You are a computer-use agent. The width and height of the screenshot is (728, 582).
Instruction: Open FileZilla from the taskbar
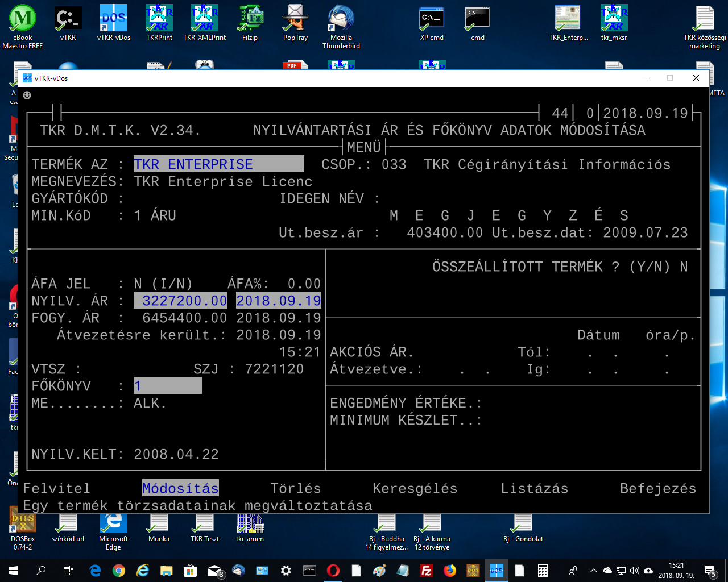(x=426, y=571)
